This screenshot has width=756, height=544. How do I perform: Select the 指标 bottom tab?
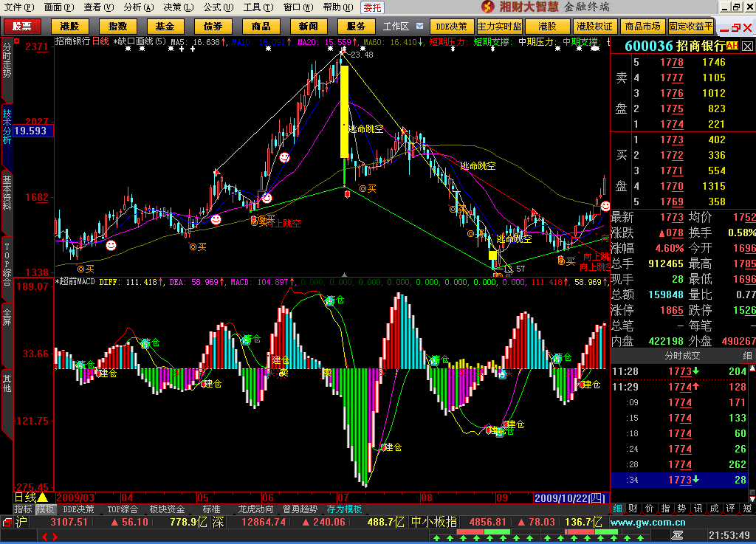pyautogui.click(x=23, y=509)
